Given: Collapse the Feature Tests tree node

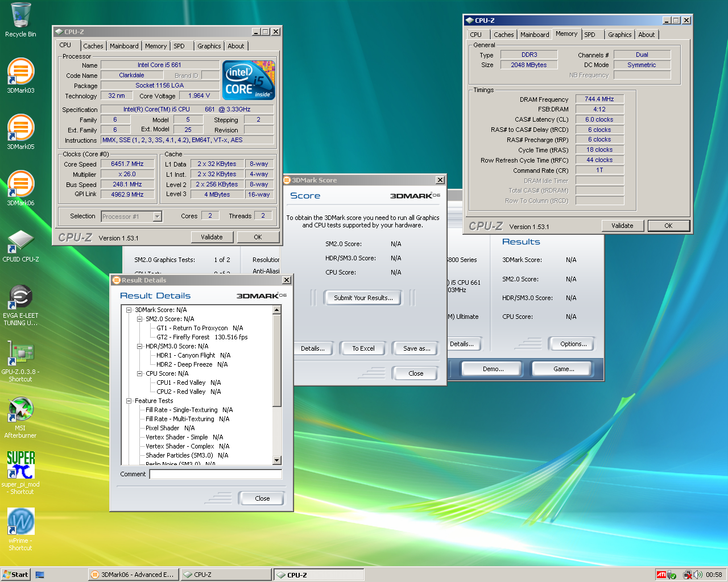Looking at the screenshot, I should (x=129, y=401).
